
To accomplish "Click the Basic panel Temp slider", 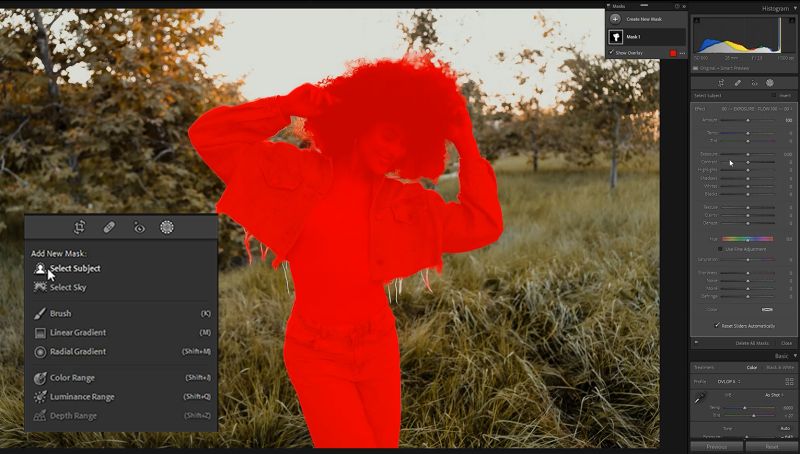I will (x=750, y=408).
